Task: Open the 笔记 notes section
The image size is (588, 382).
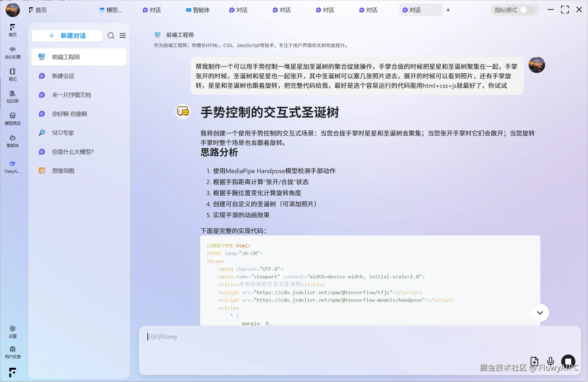Action: pos(13,75)
